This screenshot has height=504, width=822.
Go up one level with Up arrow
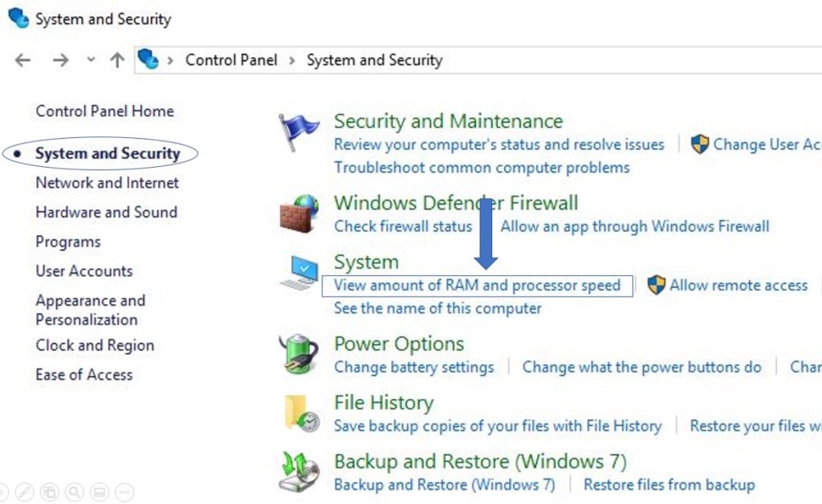point(117,60)
